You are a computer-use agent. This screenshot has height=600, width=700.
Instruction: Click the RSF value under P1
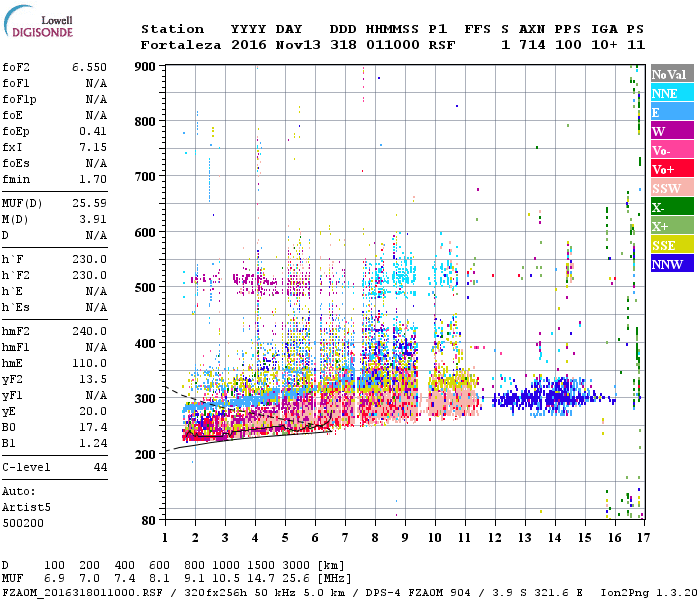(442, 45)
